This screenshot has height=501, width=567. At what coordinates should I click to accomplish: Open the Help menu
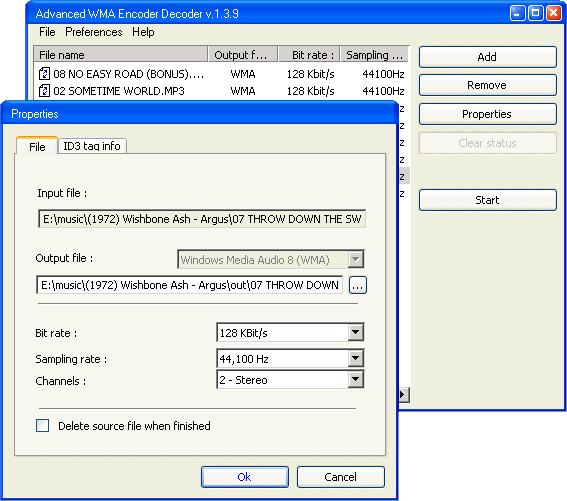143,32
